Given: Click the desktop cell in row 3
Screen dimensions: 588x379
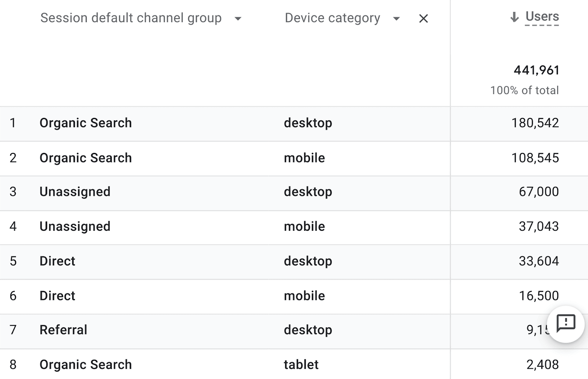Looking at the screenshot, I should click(x=308, y=192).
